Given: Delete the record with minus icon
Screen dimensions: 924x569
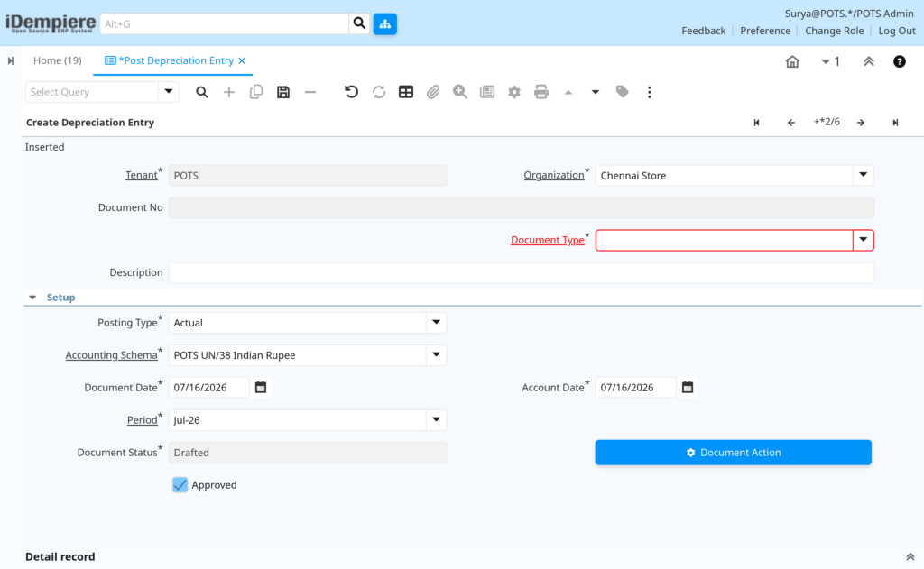Looking at the screenshot, I should 310,92.
